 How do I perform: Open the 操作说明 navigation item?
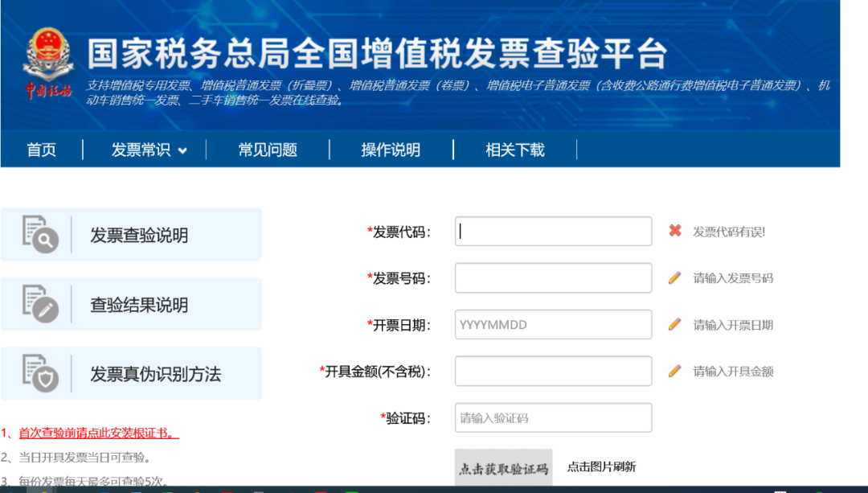[x=391, y=150]
